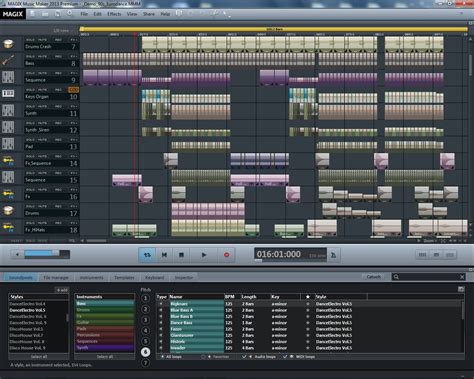Click the MAGIX logo
Viewport: 474px width, 379px height.
tap(13, 14)
